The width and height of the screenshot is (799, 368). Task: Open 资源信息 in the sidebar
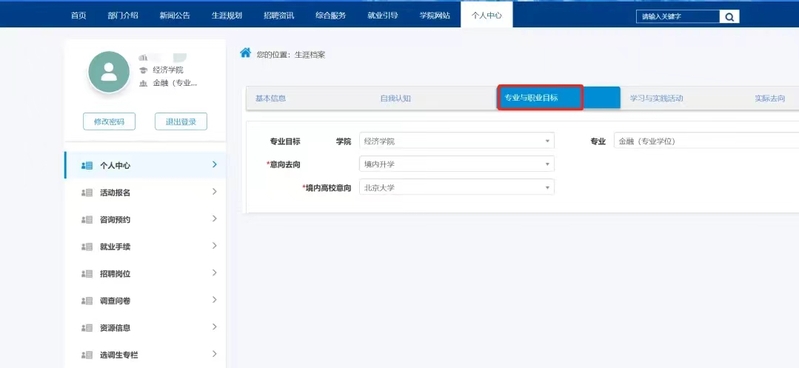146,328
